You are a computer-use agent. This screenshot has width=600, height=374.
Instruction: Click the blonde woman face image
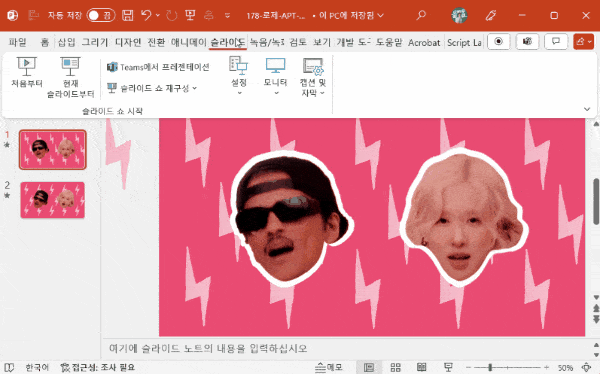click(464, 217)
